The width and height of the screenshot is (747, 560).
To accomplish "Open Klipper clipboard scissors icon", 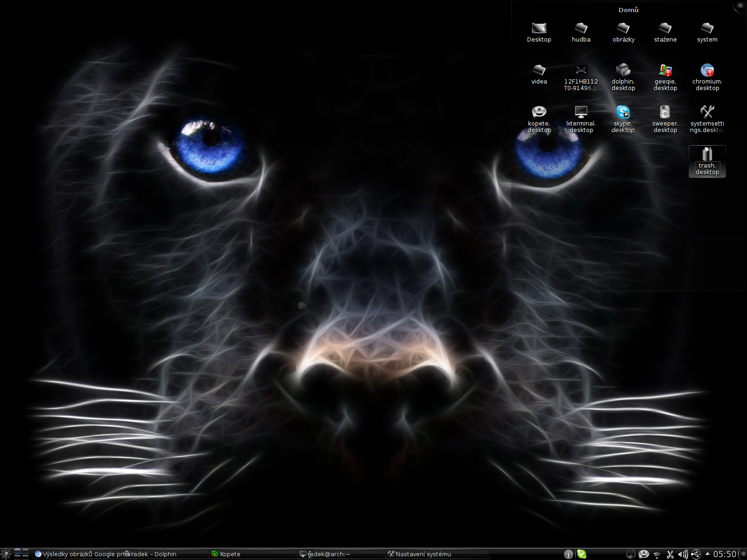I will [670, 554].
